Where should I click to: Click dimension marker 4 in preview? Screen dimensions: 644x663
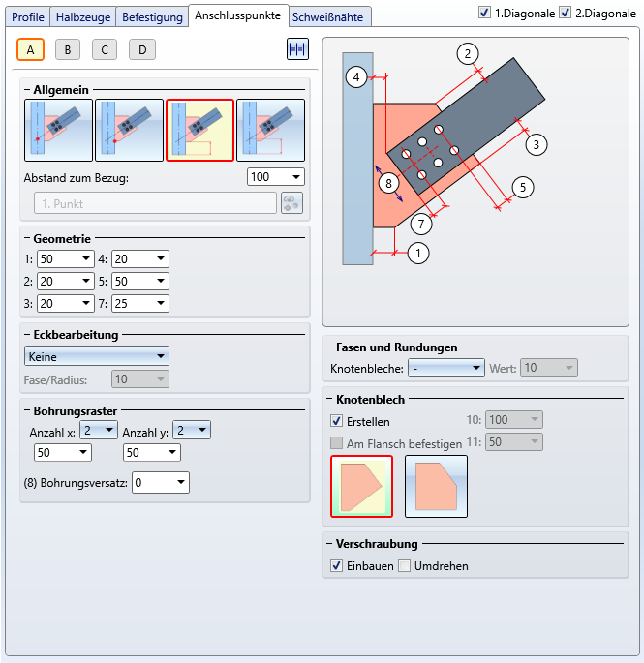click(x=356, y=77)
